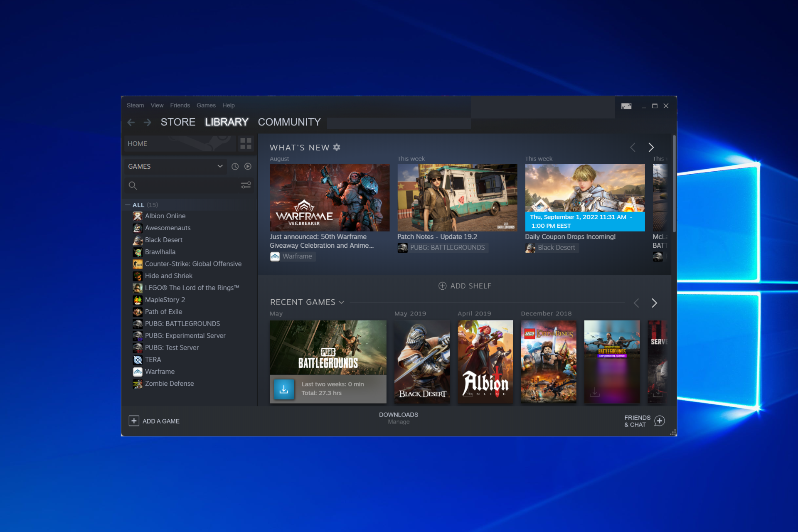Go to library HOME
The image size is (798, 532).
[180, 144]
